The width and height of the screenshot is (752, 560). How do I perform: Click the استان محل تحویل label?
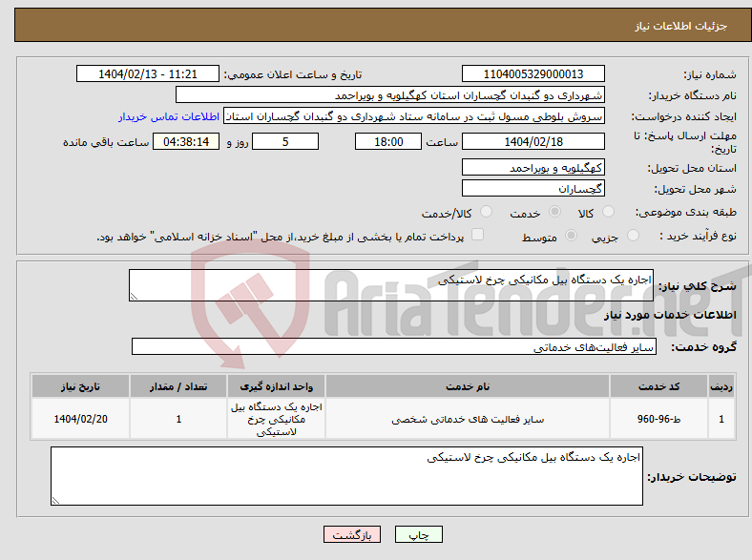[x=692, y=168]
